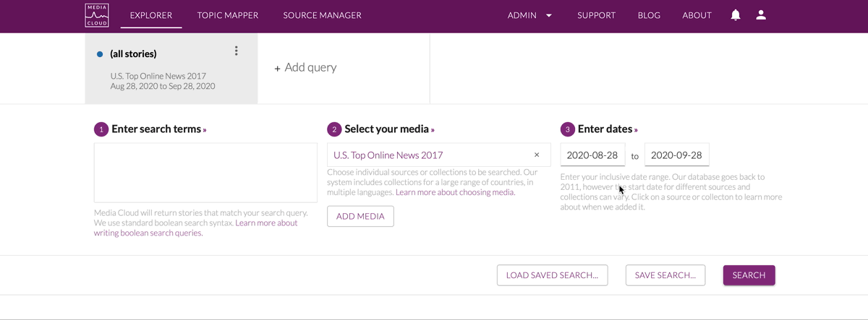Go to the BLOG page
Viewport: 868px width, 320px height.
[649, 15]
